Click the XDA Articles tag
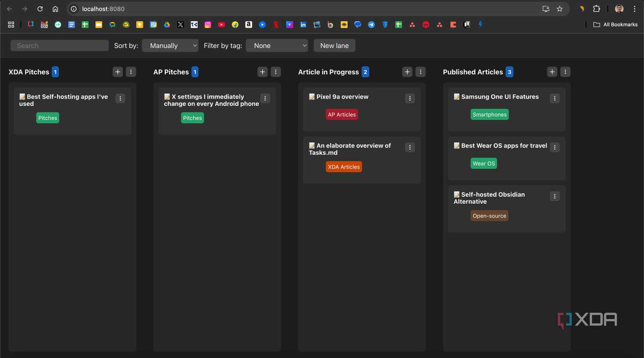The width and height of the screenshot is (644, 358). pyautogui.click(x=344, y=167)
